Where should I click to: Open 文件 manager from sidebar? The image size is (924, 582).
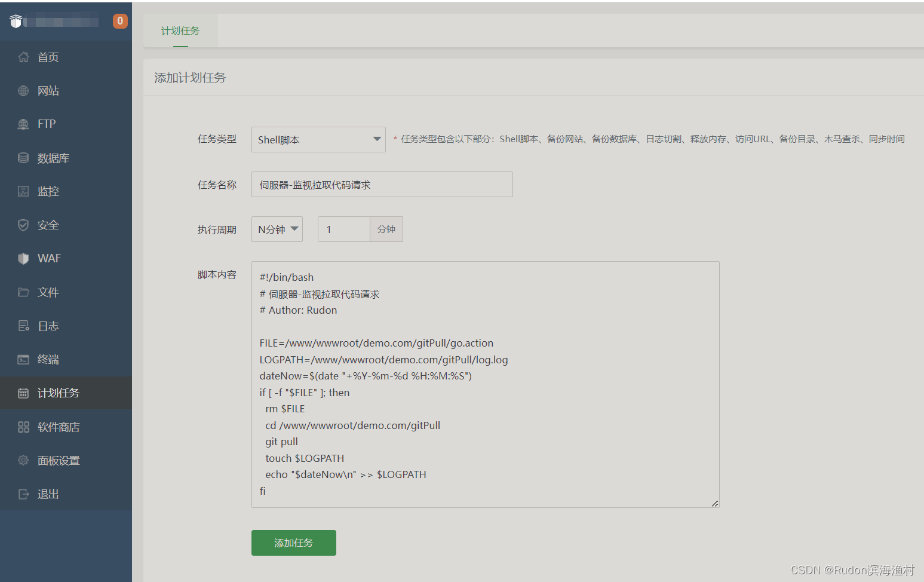pyautogui.click(x=66, y=292)
